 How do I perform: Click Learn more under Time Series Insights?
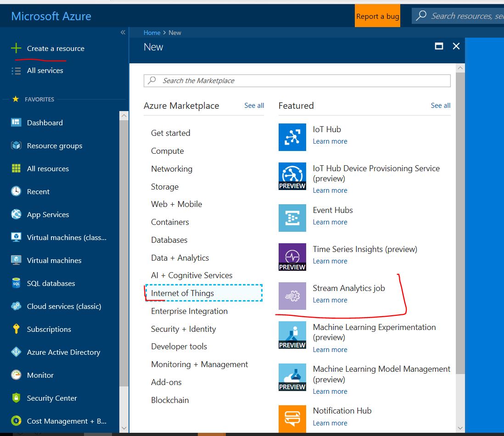click(330, 261)
